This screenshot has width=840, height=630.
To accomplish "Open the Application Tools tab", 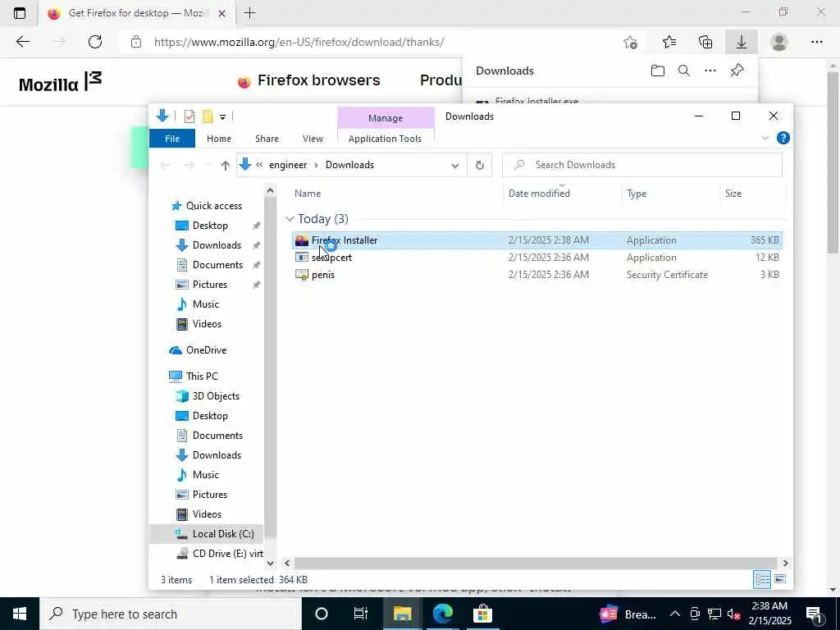I will 385,138.
